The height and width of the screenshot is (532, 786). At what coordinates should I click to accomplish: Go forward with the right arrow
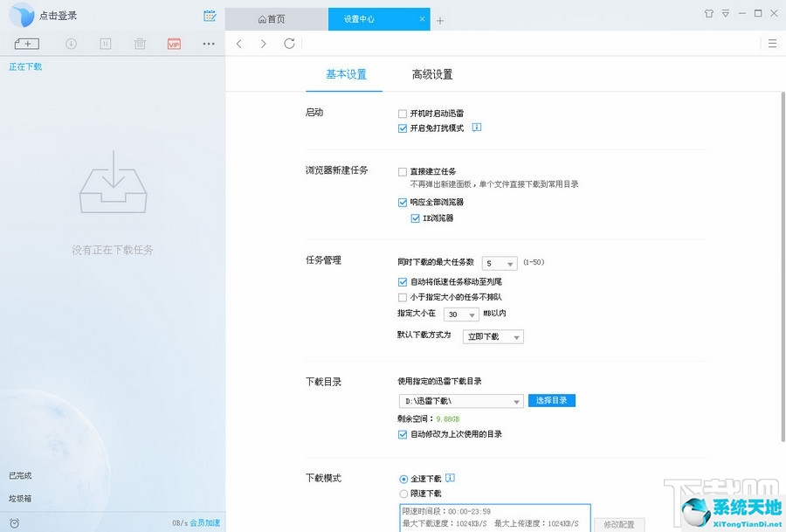point(263,44)
